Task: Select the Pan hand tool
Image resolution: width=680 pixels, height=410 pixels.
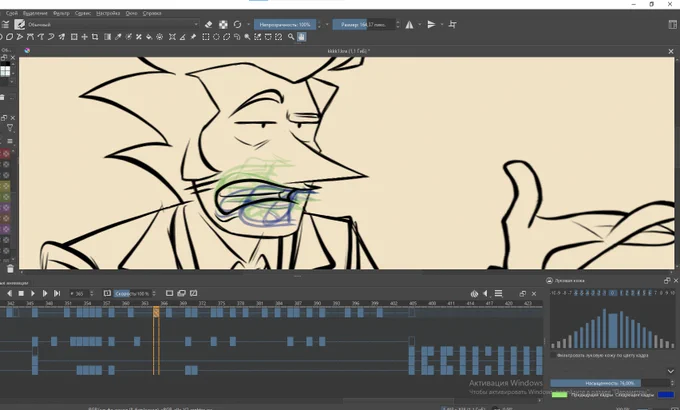Action: pos(301,37)
